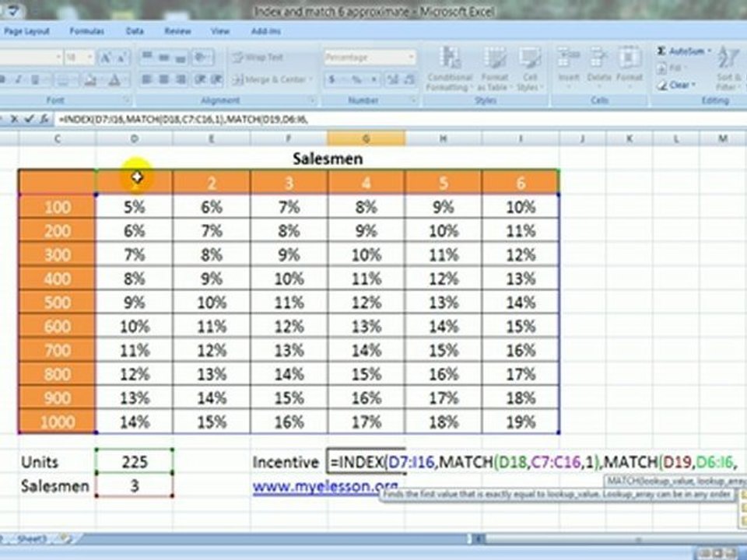Open Format as Table gallery
747x560 pixels.
494,68
